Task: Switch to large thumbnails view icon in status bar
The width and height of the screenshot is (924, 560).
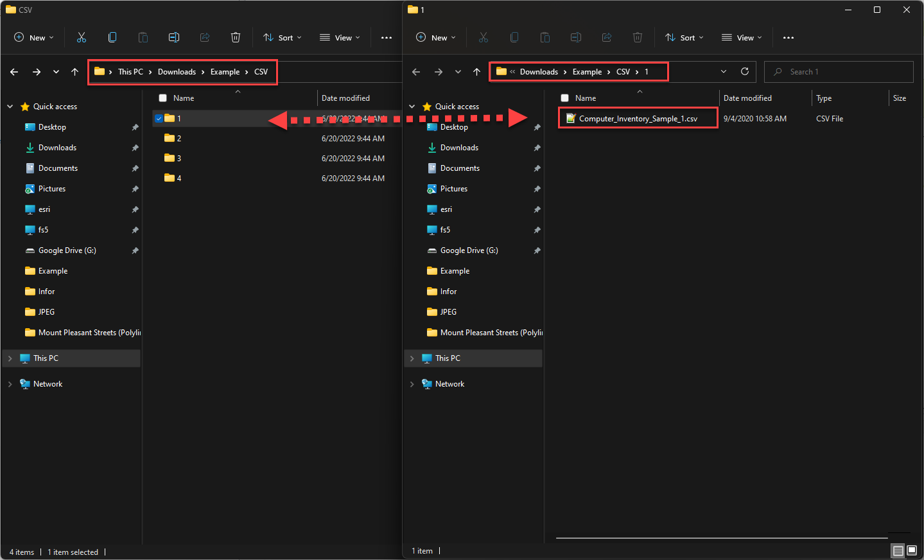Action: pyautogui.click(x=912, y=550)
